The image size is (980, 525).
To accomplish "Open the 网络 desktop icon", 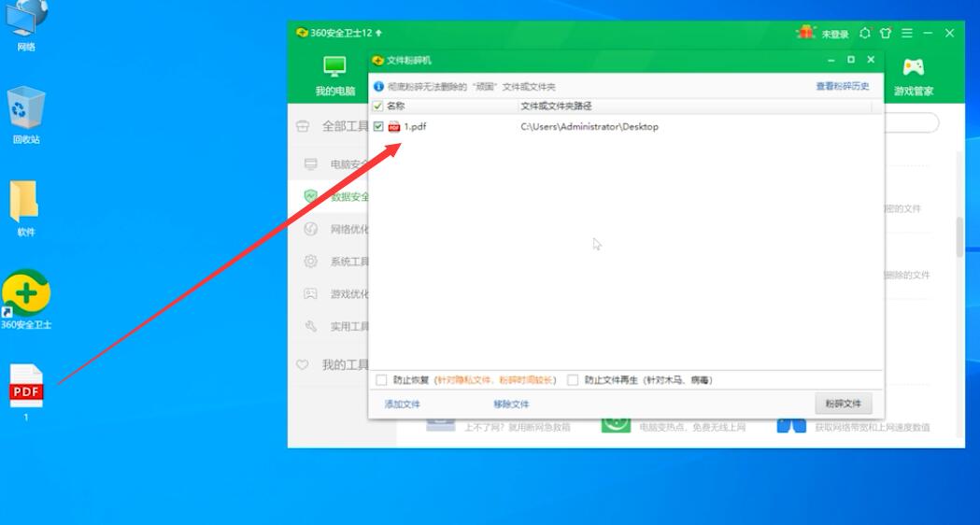I will click(x=25, y=23).
